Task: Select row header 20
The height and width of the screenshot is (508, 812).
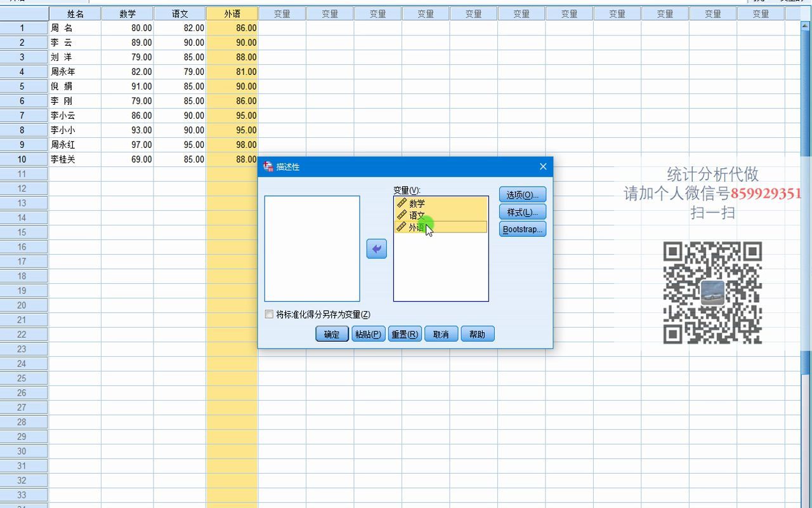Action: [24, 305]
